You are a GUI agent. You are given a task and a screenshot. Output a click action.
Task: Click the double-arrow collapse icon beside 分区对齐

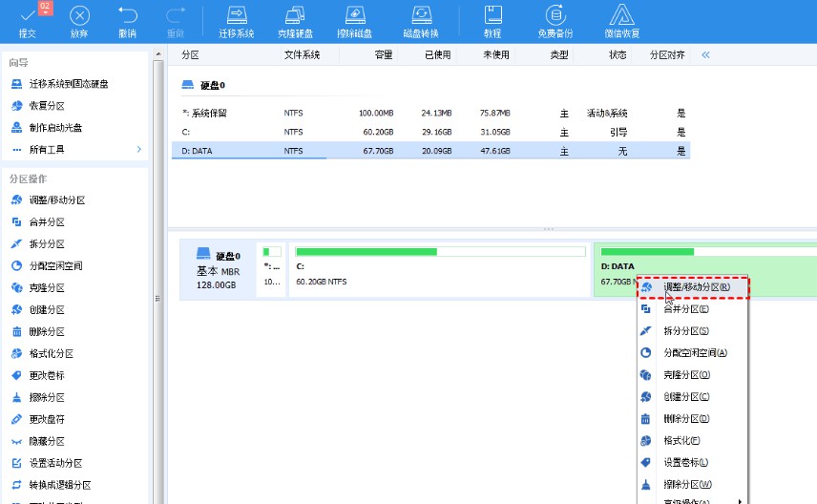click(706, 55)
